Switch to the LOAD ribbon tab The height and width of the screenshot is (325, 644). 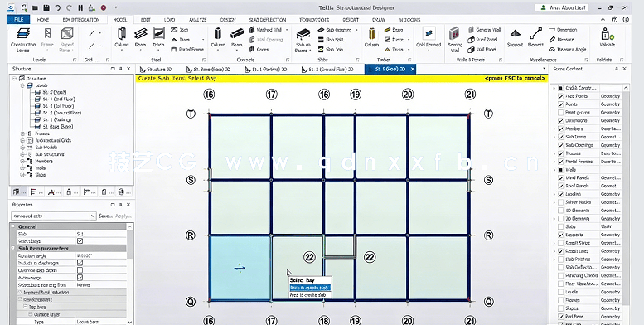pyautogui.click(x=169, y=19)
